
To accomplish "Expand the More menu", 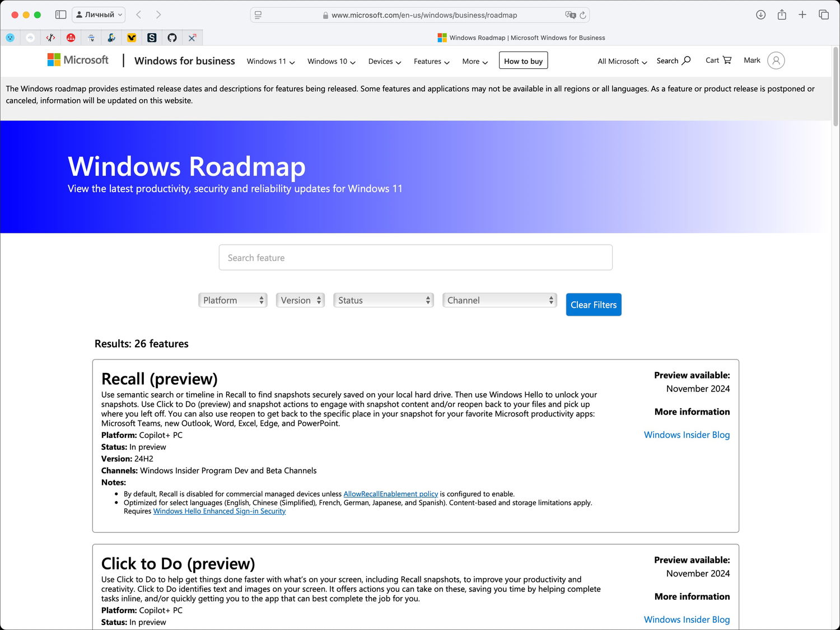I will (x=475, y=61).
